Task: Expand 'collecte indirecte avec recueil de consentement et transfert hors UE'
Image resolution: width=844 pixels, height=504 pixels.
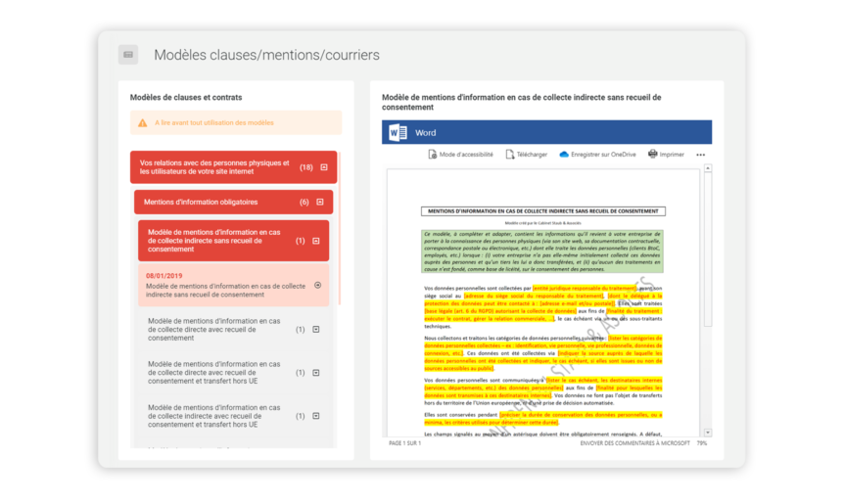Action: [x=316, y=416]
